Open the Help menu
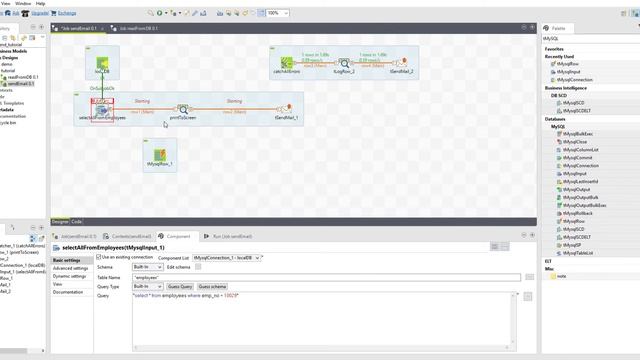The height and width of the screenshot is (360, 640). [x=40, y=3]
